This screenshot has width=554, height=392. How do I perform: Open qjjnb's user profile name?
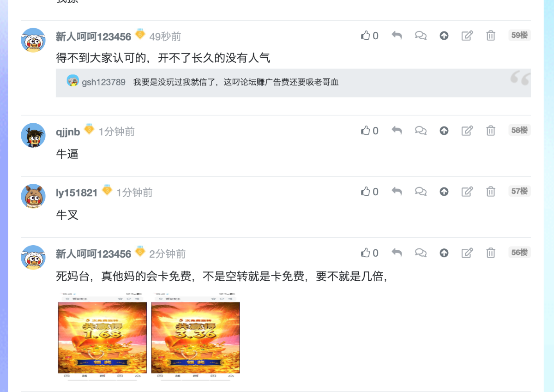[68, 132]
